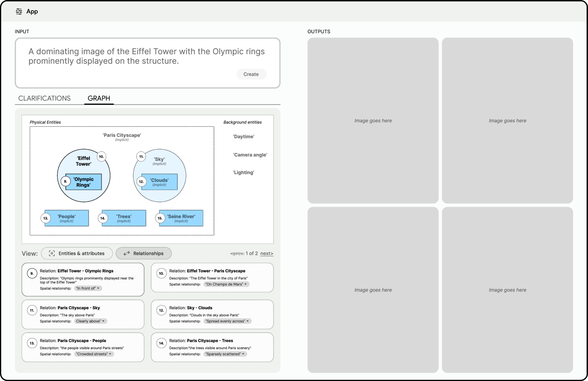Screen dimensions: 588x381
Task: Go to the next> page of relations
Action: point(267,254)
